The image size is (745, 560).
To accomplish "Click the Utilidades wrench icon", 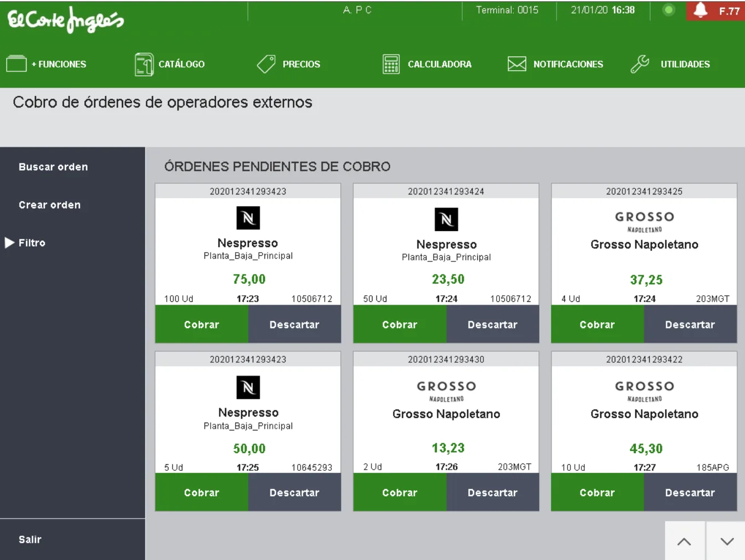I will [640, 64].
